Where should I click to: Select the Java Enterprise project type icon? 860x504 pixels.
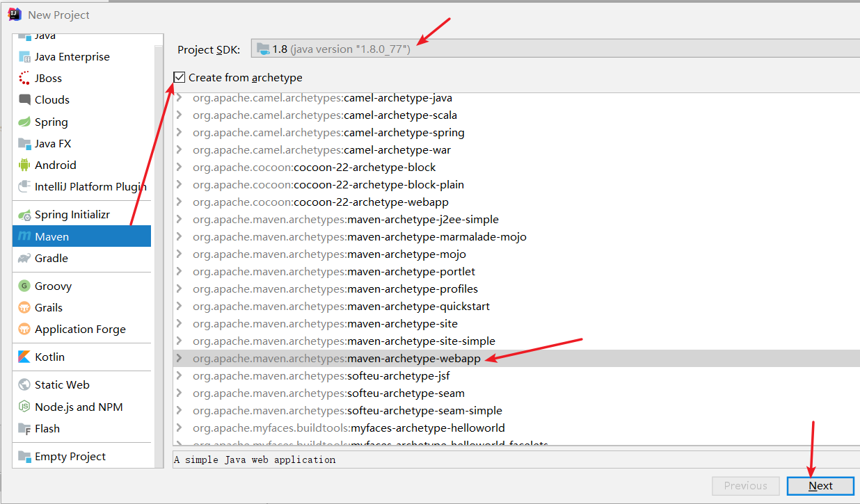(x=24, y=57)
